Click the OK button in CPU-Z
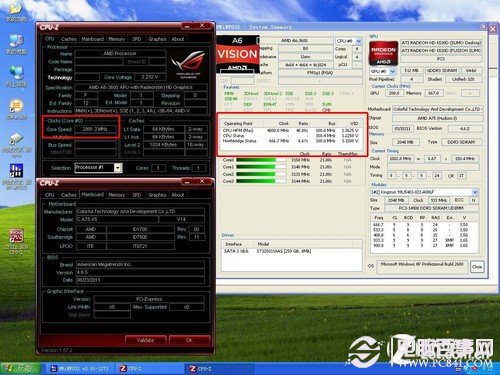The image size is (500, 375). click(189, 340)
